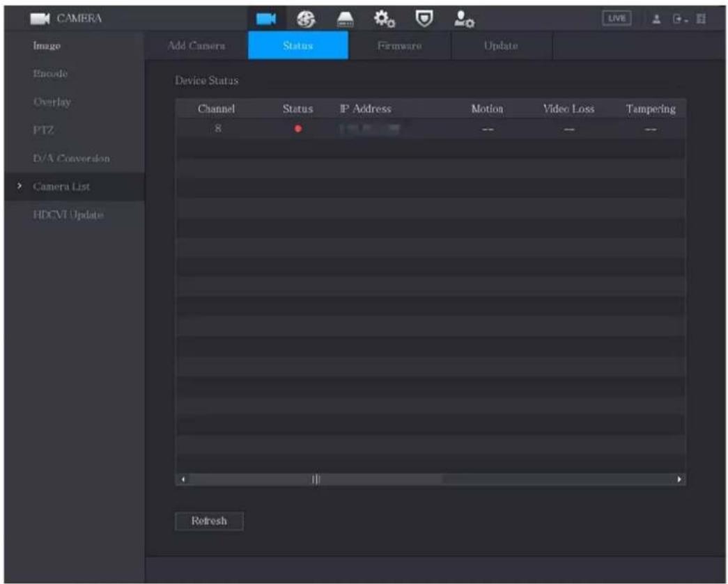Click the blurred IP address of channel 8
Screen dimensions: 728x584
point(369,129)
